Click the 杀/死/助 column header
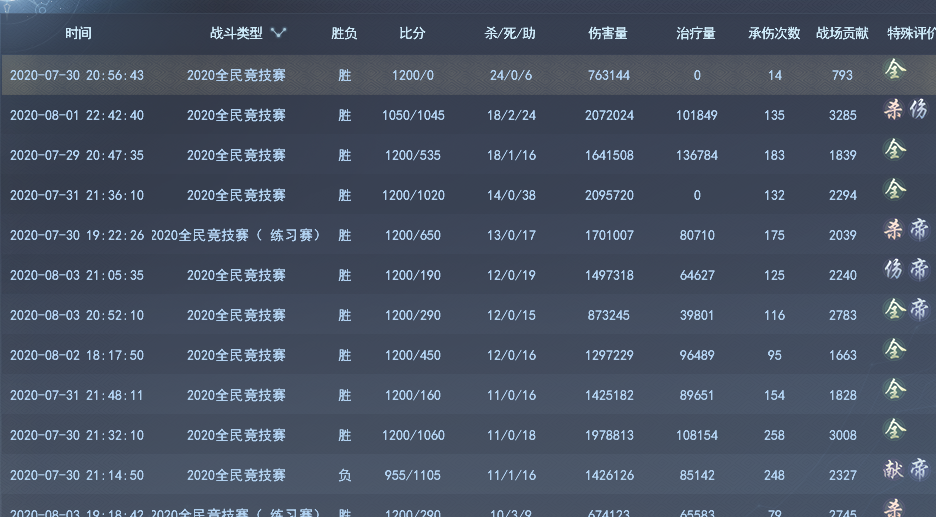Screen dimensions: 936x517 pos(509,33)
